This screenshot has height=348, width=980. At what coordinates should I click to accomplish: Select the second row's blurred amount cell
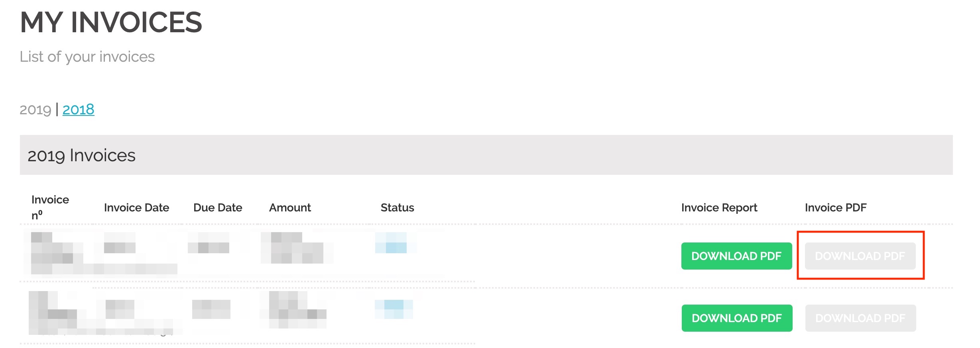pyautogui.click(x=293, y=310)
